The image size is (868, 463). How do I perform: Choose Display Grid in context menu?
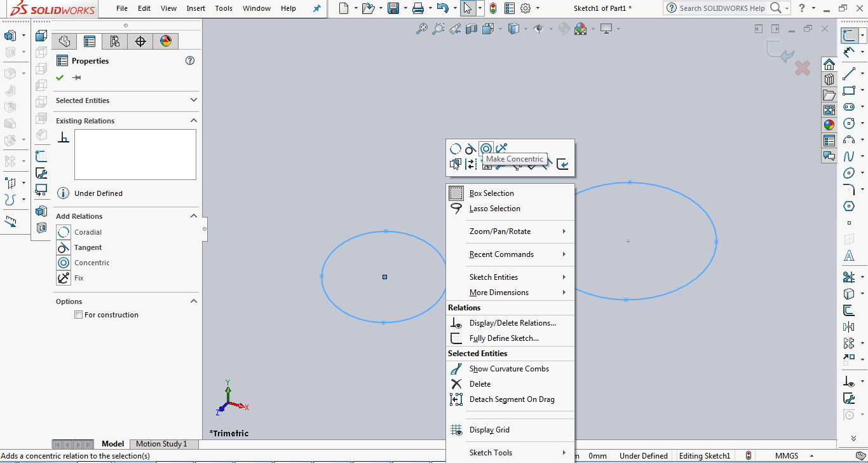[510, 430]
